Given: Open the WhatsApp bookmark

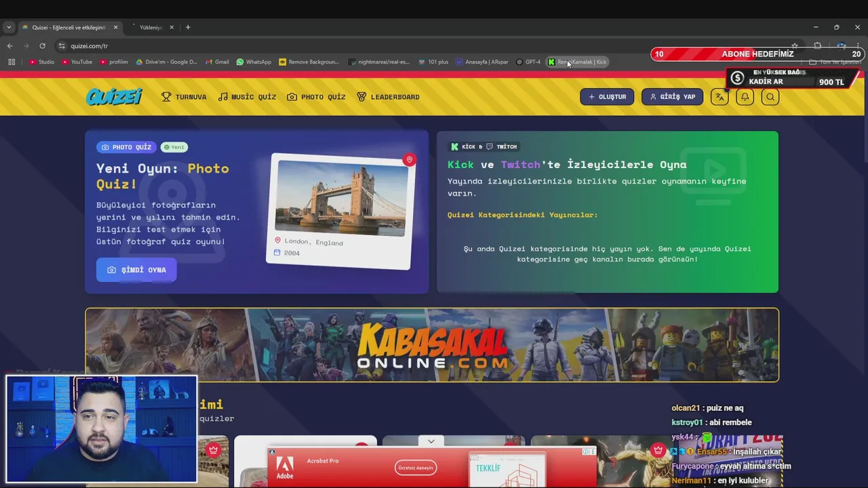Looking at the screenshot, I should (254, 62).
